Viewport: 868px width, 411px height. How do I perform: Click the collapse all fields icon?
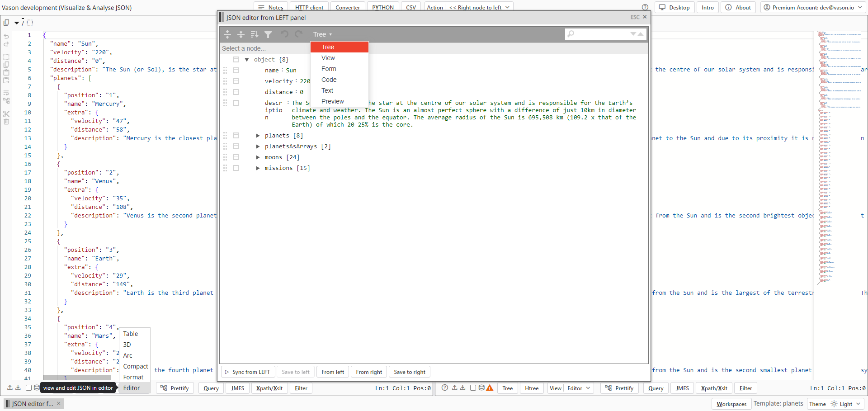(241, 34)
